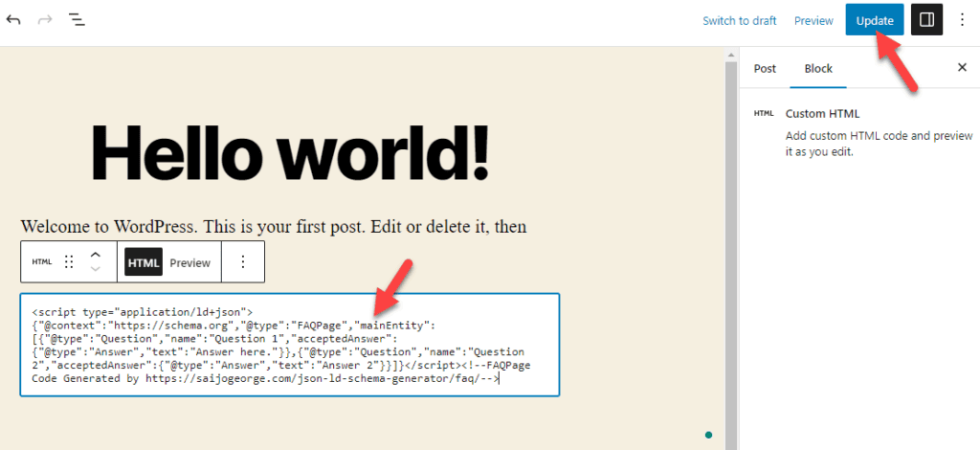The height and width of the screenshot is (450, 980).
Task: Select the HTML mode button in block toolbar
Action: pos(144,262)
